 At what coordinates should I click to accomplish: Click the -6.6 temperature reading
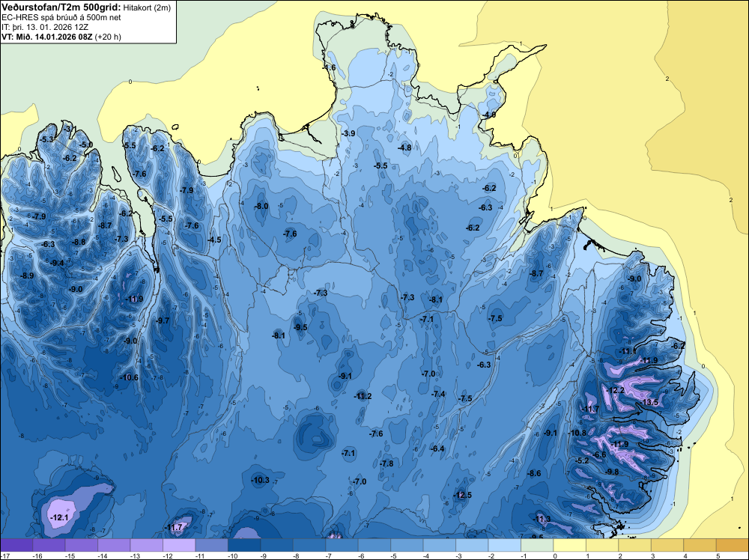click(x=599, y=454)
